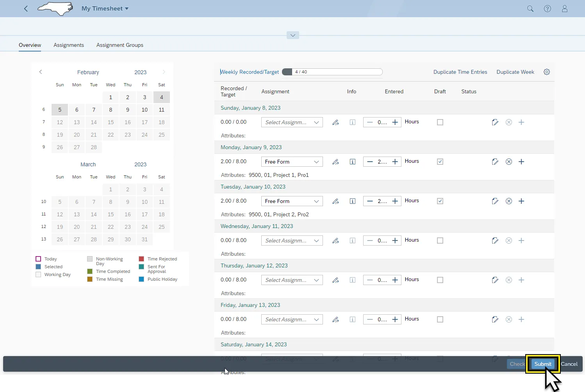Switch to the Assignments tab
This screenshot has width=585, height=392.
coord(69,45)
